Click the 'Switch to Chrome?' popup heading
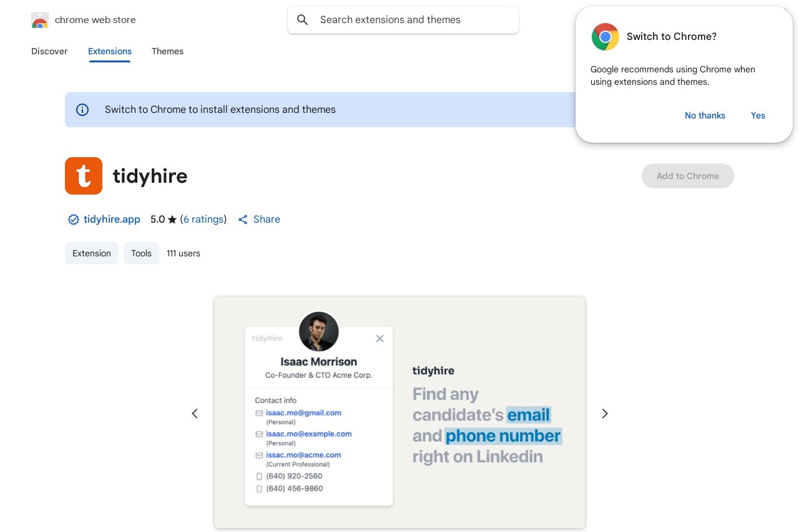 pos(672,37)
